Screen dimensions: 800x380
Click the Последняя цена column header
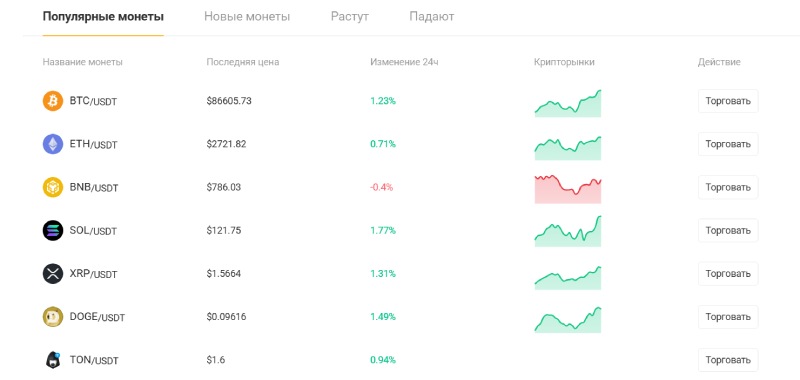243,62
